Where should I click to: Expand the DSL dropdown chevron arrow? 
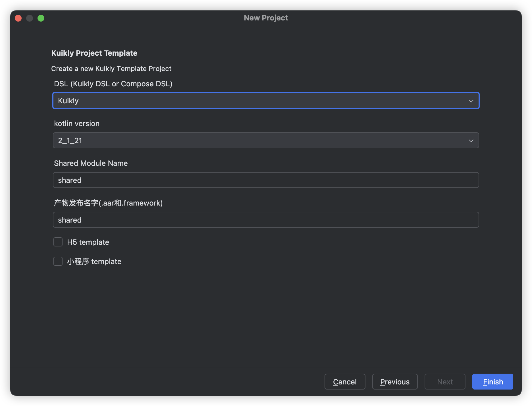(x=471, y=101)
